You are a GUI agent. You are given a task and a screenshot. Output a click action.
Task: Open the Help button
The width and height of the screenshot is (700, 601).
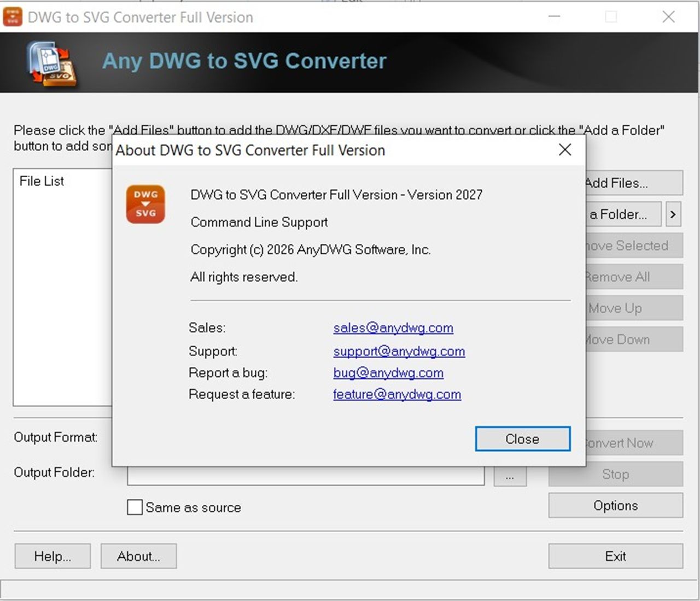point(52,556)
